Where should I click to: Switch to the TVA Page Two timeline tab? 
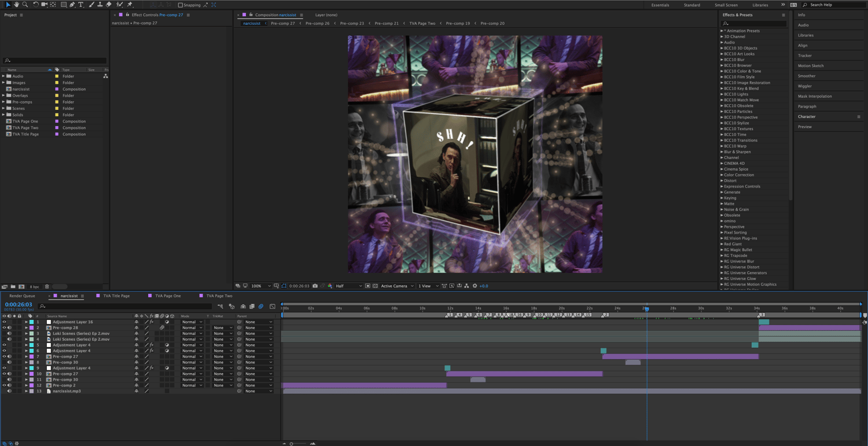coord(219,296)
